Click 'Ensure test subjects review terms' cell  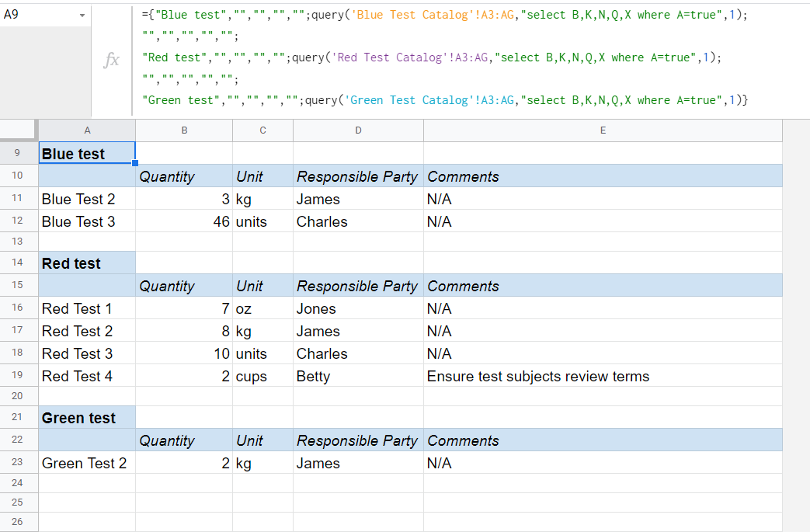point(603,375)
